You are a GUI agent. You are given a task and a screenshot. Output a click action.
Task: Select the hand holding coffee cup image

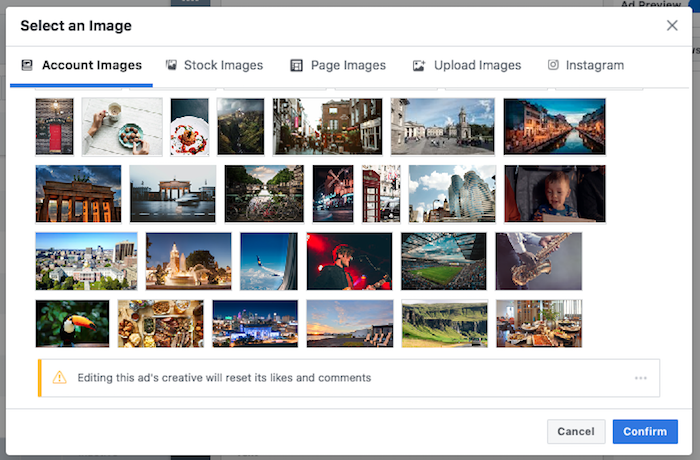[x=122, y=126]
